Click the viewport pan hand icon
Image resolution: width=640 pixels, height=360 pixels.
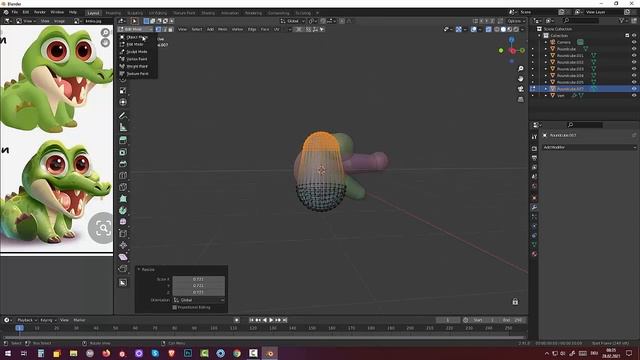coord(520,79)
